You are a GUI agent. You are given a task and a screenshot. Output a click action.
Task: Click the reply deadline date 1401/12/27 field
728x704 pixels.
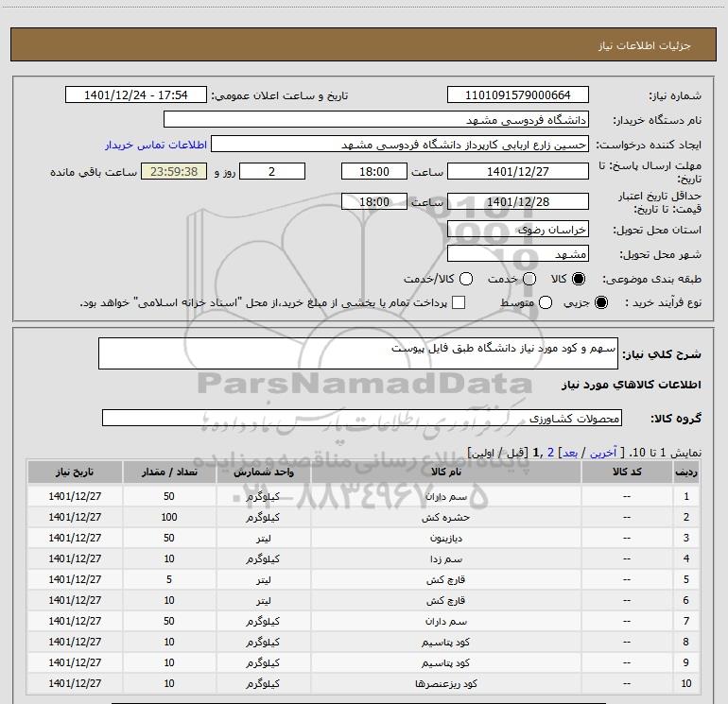click(x=518, y=171)
